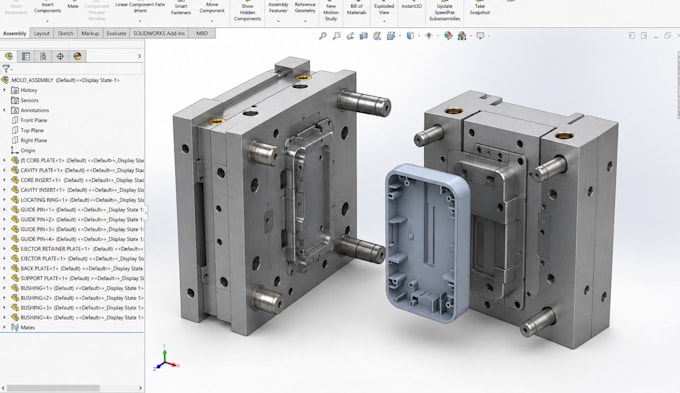
Task: Click the Show Hidden Components button
Action: pos(247,10)
